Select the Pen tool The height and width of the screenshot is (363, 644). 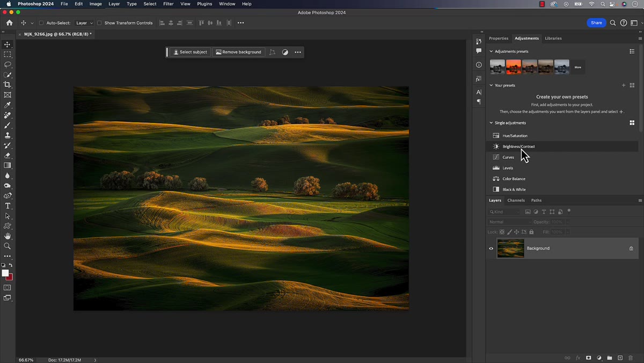tap(8, 196)
